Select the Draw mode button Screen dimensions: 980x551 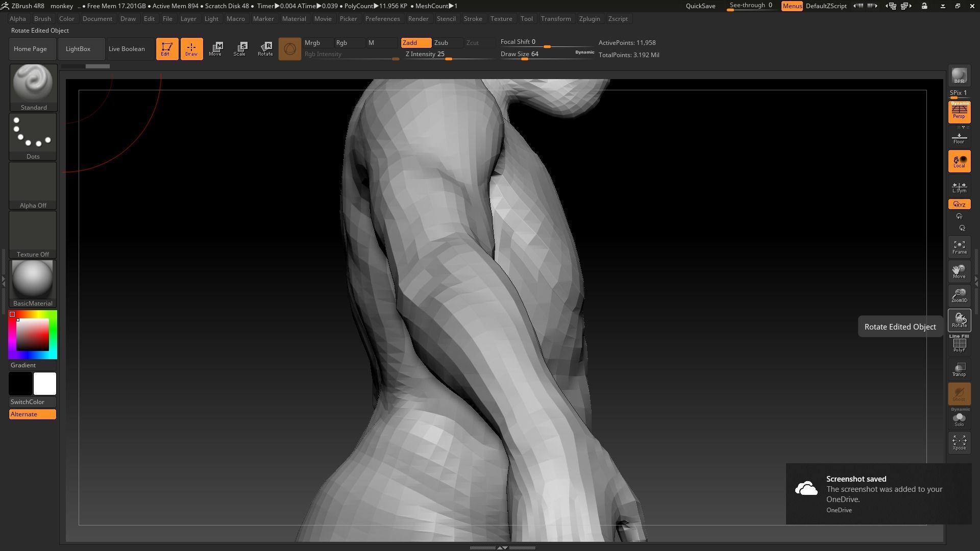[191, 49]
